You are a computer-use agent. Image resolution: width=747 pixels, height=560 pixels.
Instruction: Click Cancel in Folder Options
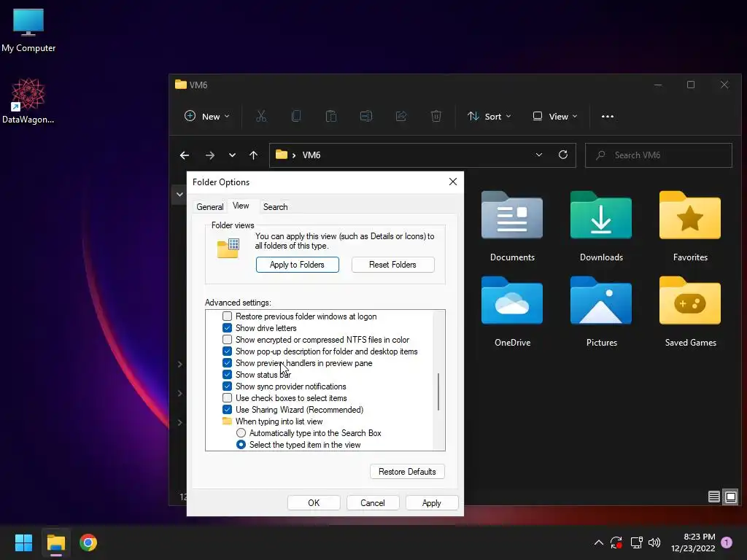click(x=373, y=503)
